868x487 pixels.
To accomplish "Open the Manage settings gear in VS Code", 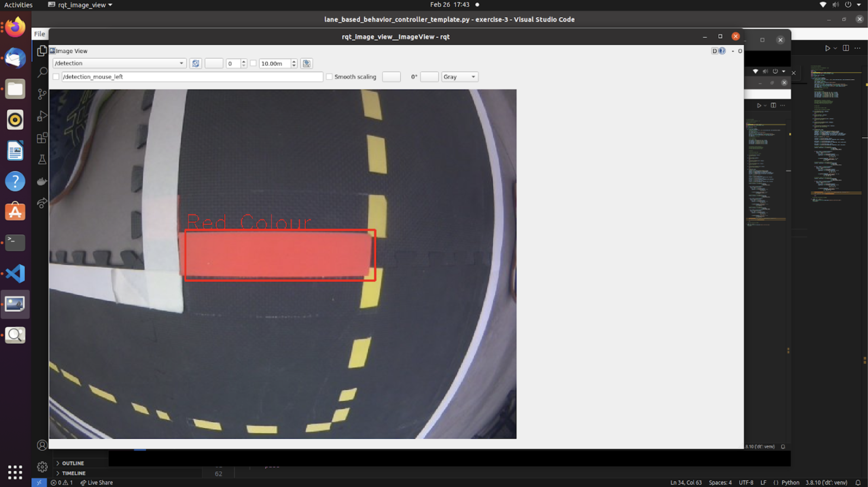I will [42, 466].
